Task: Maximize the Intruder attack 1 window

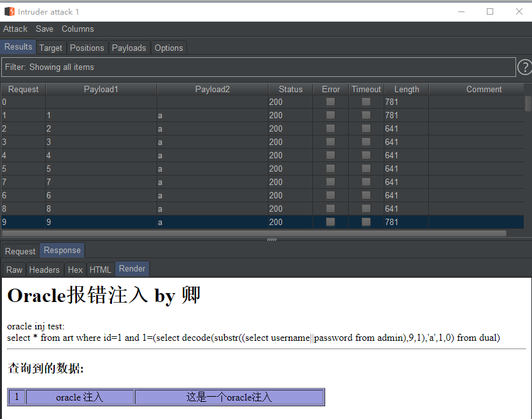Action: click(490, 11)
